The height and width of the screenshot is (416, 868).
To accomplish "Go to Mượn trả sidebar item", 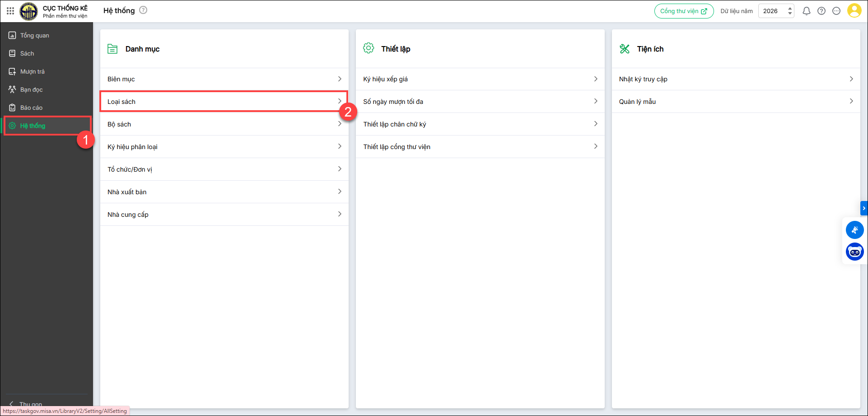I will (x=33, y=72).
